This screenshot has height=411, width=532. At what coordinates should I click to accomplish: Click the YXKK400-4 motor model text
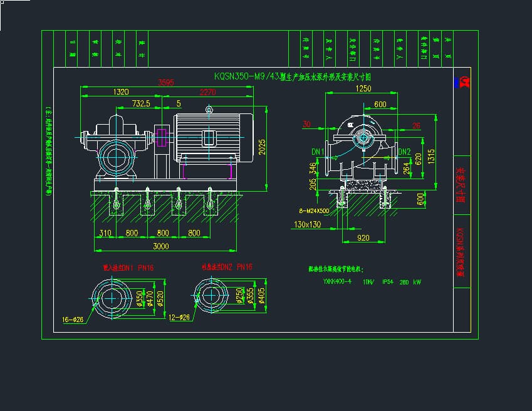pyautogui.click(x=336, y=282)
